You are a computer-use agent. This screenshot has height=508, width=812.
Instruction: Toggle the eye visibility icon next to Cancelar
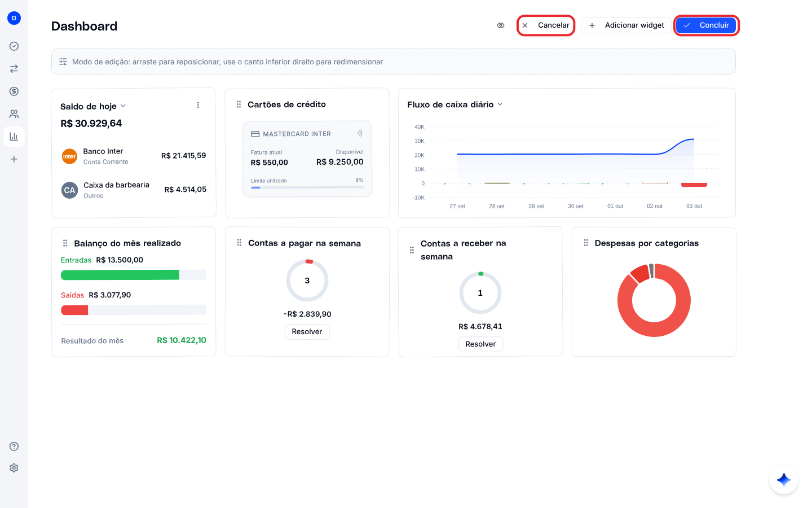[501, 25]
